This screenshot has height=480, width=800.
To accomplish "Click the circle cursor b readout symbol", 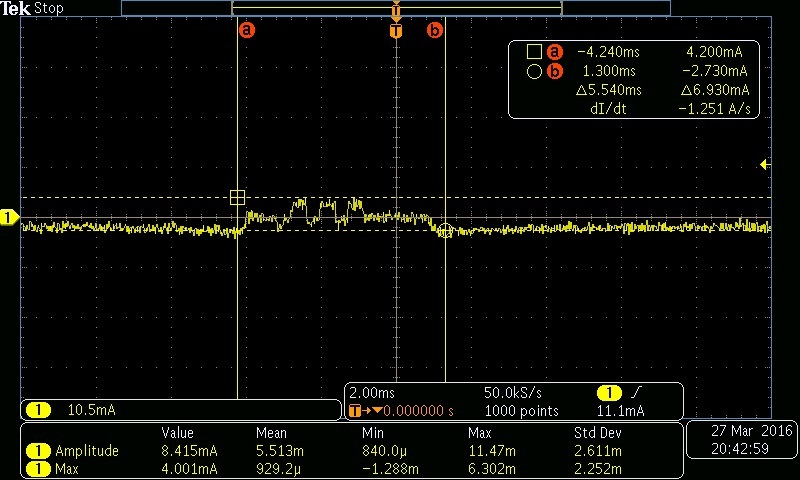I will tap(534, 71).
